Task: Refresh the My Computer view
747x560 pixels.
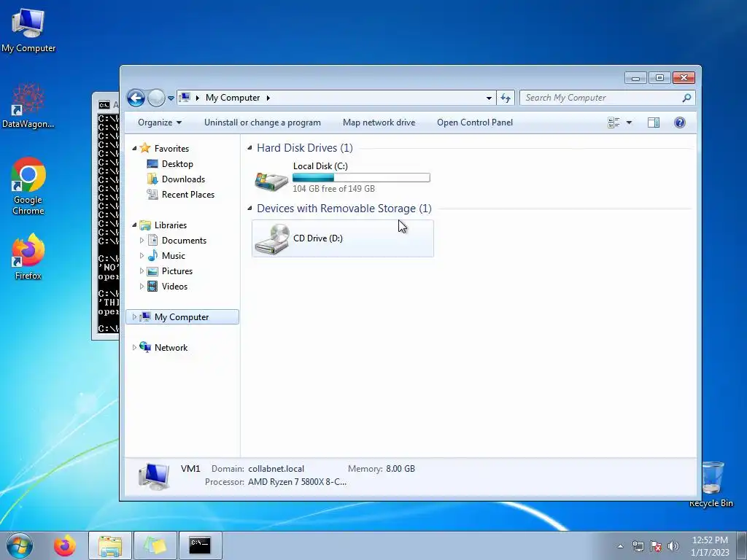Action: click(506, 98)
